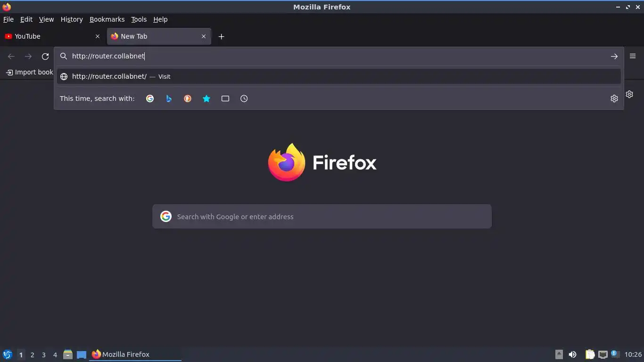Click the notification tray icon
The width and height of the screenshot is (644, 362).
tap(614, 354)
